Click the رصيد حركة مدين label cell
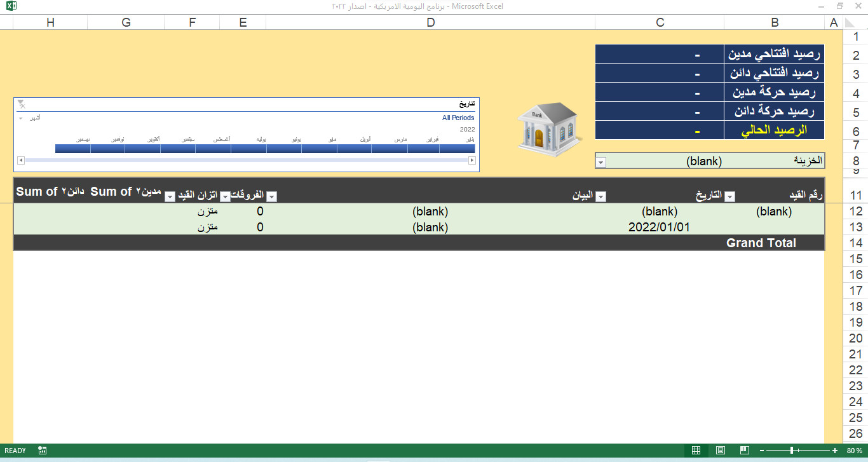 point(775,93)
